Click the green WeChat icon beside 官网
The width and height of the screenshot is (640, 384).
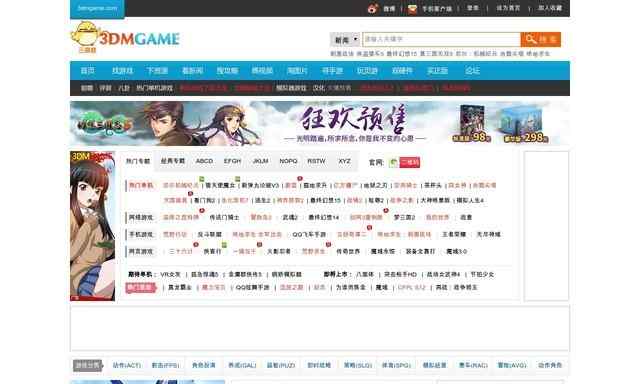click(393, 162)
